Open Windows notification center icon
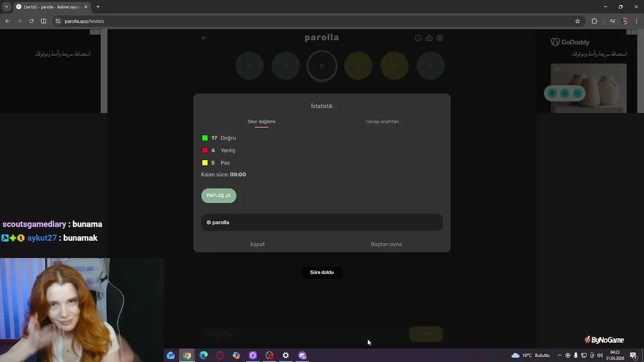Image resolution: width=644 pixels, height=362 pixels. pyautogui.click(x=633, y=355)
